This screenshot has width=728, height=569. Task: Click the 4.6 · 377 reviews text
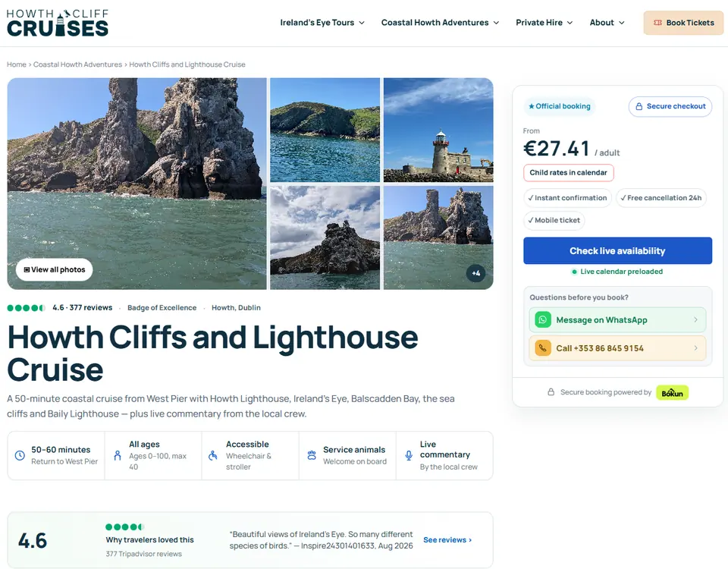(82, 307)
